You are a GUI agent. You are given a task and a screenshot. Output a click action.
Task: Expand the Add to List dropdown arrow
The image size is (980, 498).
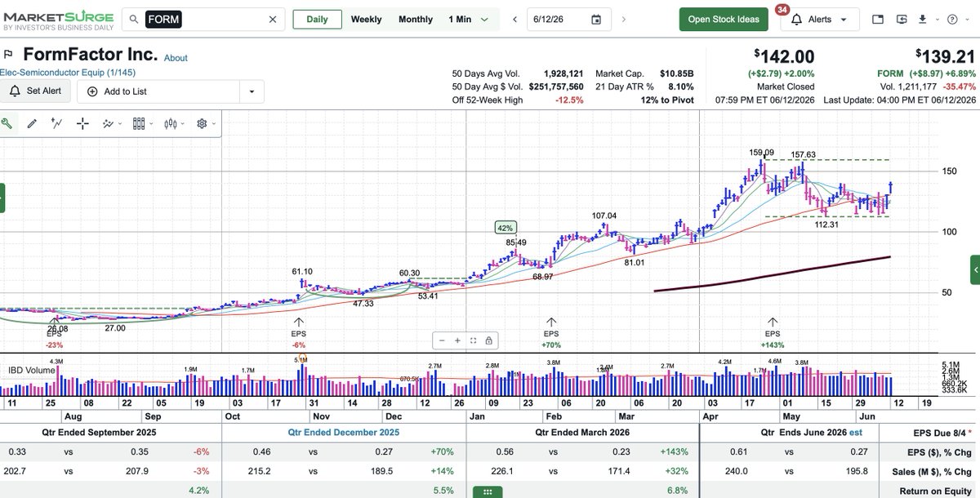(x=252, y=91)
